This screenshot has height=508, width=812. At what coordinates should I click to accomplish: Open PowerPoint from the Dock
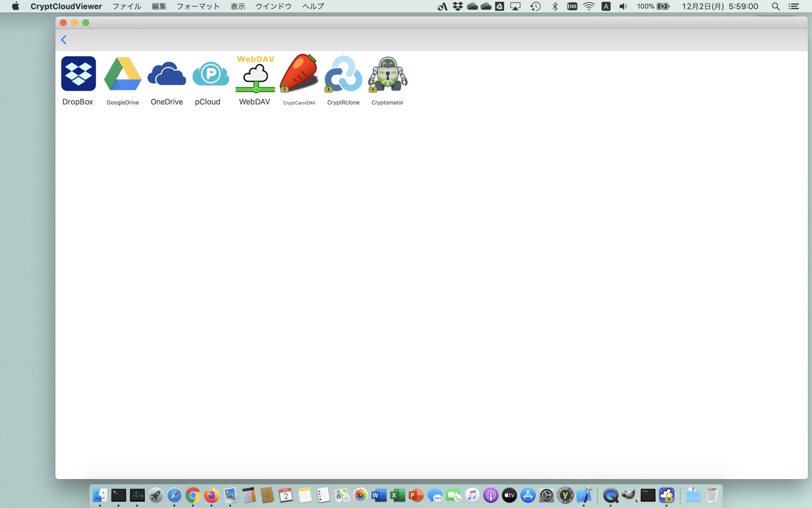(x=416, y=495)
